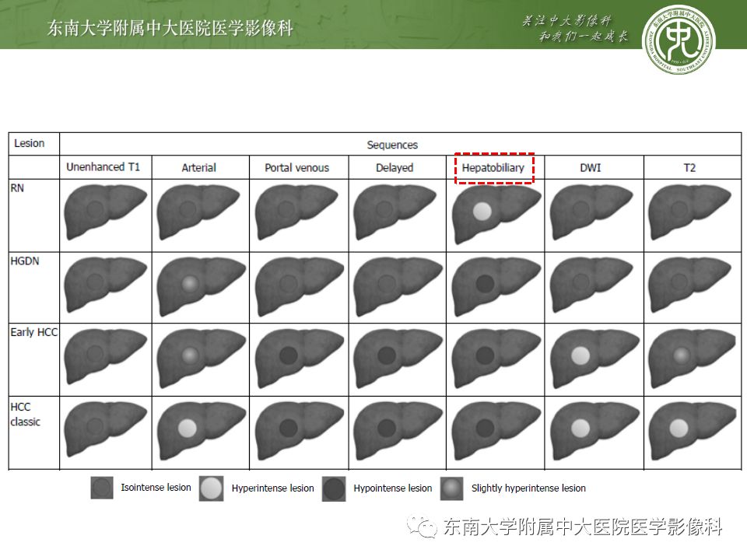
Task: Click the 'Portal venous' column header
Action: [x=296, y=168]
